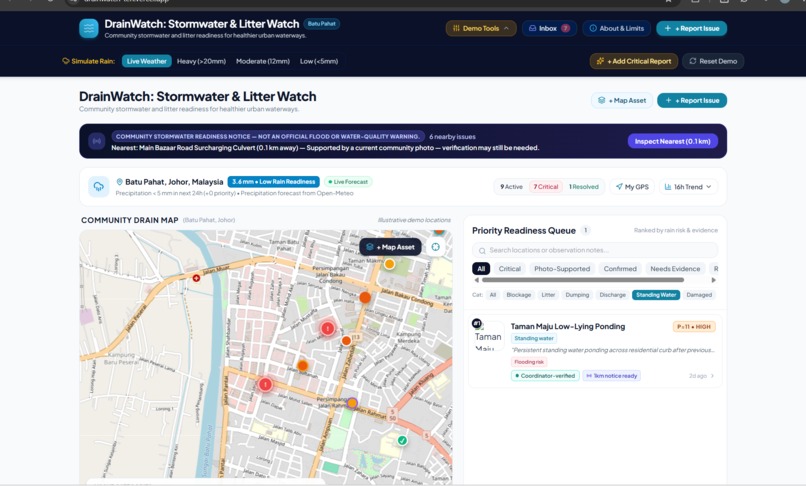Screen dimensions: 806x486
Task: Click the Flooding risk tag
Action: point(529,362)
